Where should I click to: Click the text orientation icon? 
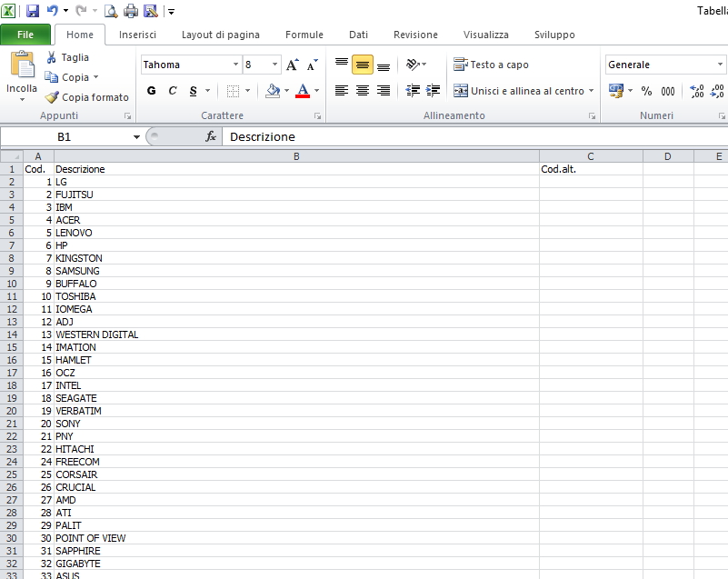click(413, 64)
